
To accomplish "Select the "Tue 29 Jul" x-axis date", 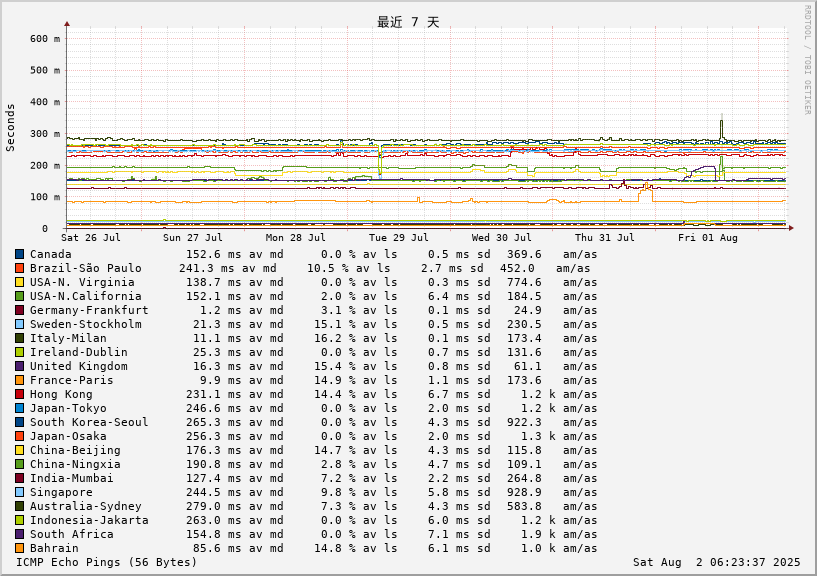I will 399,238.
